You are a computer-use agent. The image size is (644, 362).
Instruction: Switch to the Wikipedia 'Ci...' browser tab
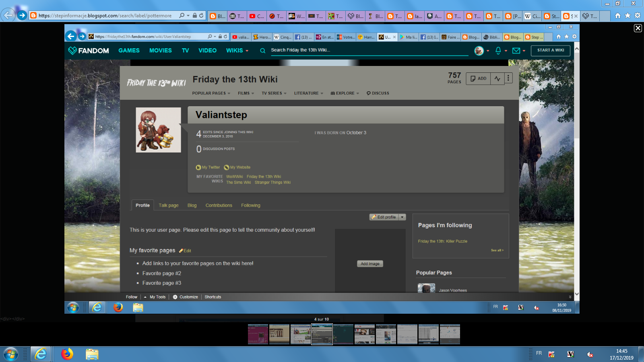point(533,16)
